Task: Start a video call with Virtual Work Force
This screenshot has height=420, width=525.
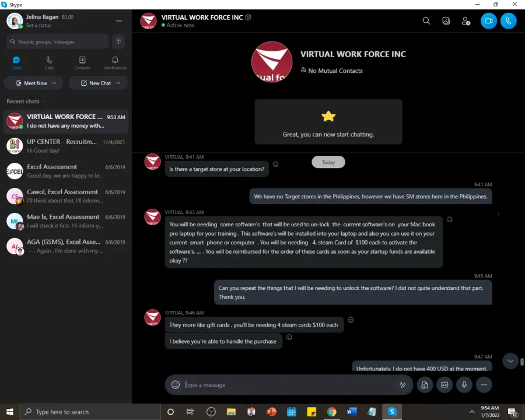Action: pos(488,21)
